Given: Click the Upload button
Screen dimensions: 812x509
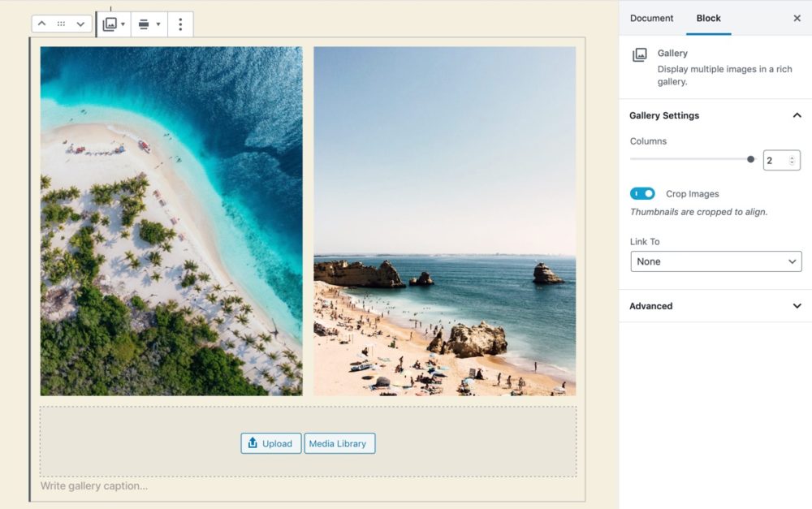Looking at the screenshot, I should [x=271, y=443].
